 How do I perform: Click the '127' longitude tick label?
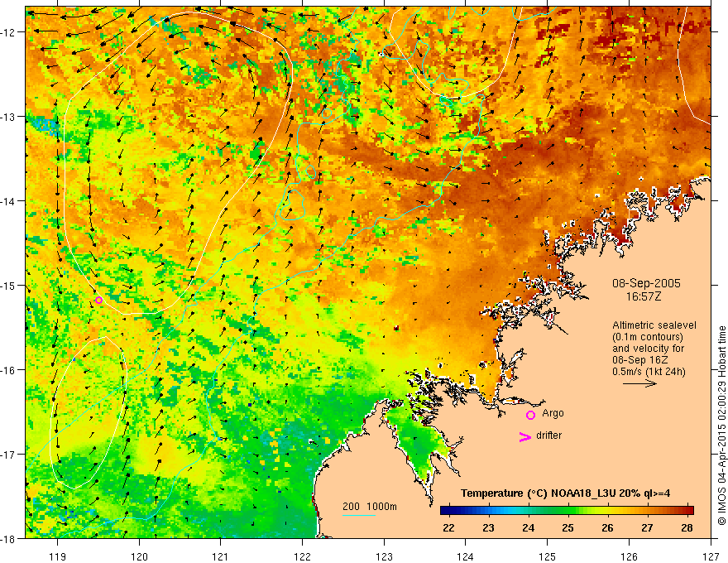tap(711, 556)
